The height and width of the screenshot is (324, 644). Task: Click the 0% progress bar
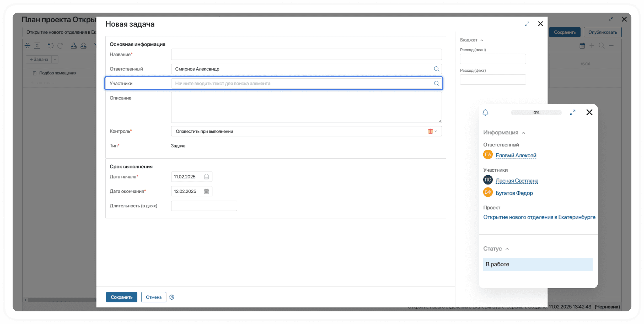[x=536, y=113]
